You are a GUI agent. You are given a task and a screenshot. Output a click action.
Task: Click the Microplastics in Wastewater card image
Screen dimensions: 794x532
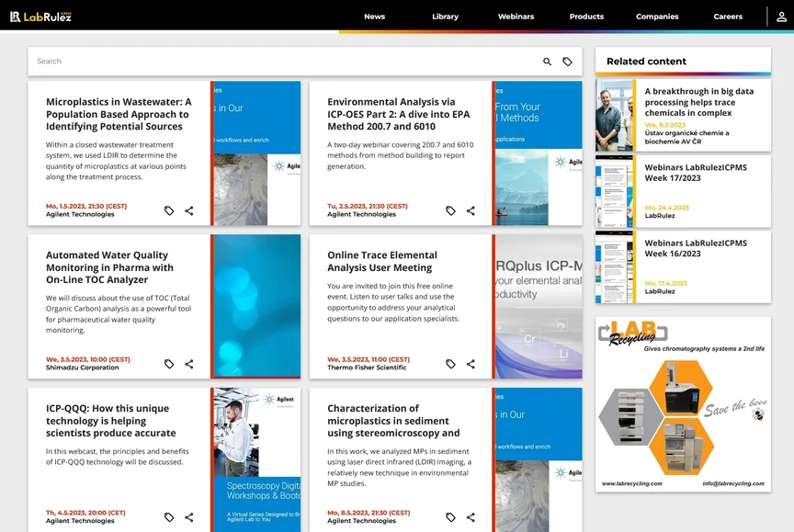coord(256,153)
